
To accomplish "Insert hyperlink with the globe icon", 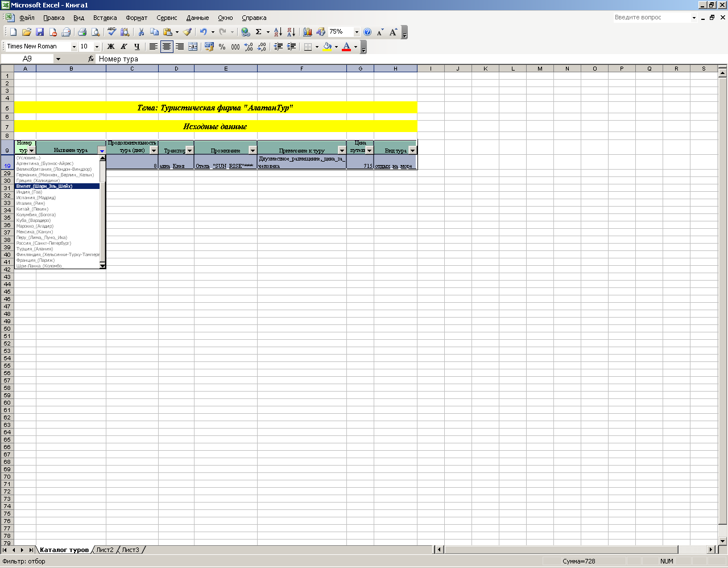I will click(245, 32).
